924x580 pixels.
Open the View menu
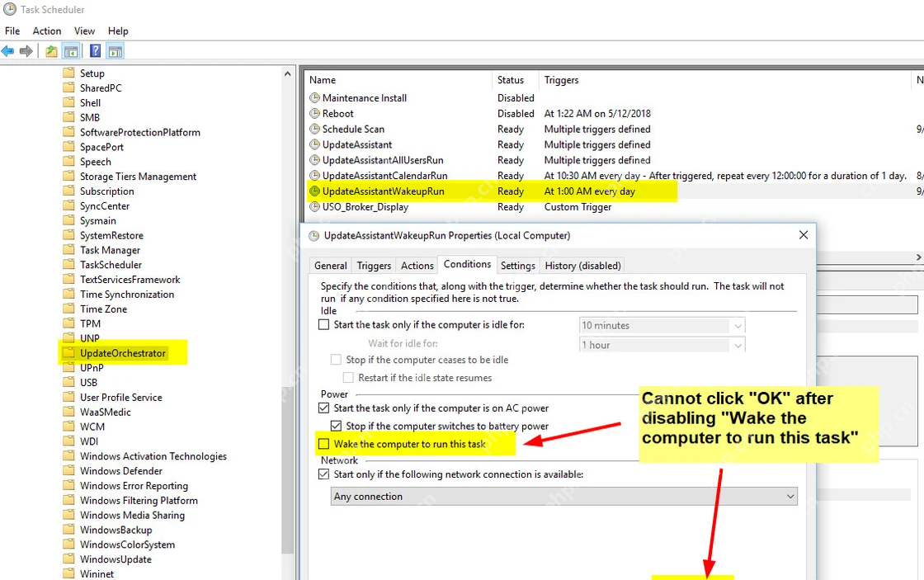click(84, 31)
